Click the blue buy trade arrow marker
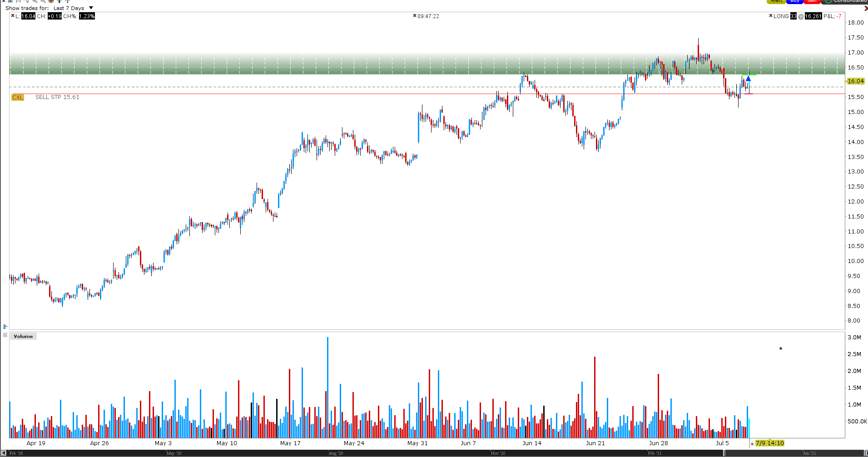 [748, 79]
